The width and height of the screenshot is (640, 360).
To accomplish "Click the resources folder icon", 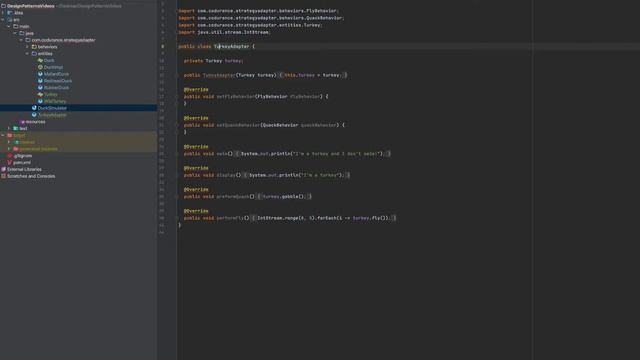I will (x=22, y=122).
